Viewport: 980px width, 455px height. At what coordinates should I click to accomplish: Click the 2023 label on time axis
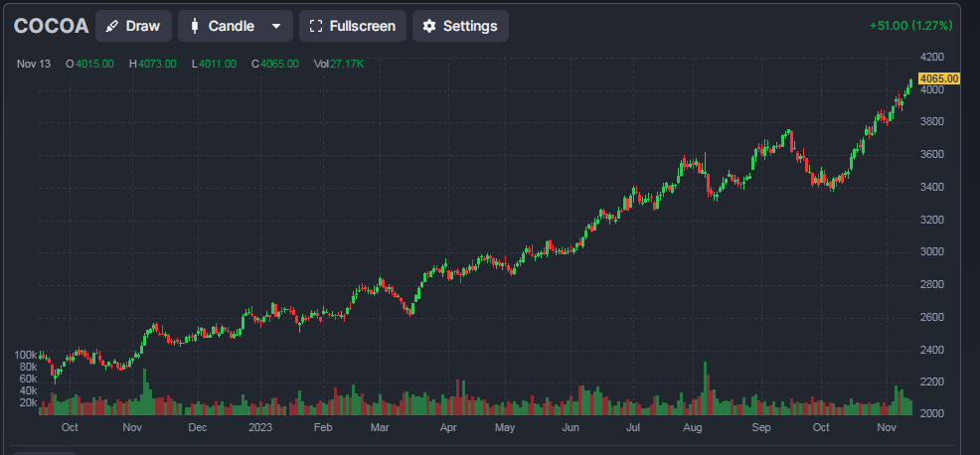point(260,427)
